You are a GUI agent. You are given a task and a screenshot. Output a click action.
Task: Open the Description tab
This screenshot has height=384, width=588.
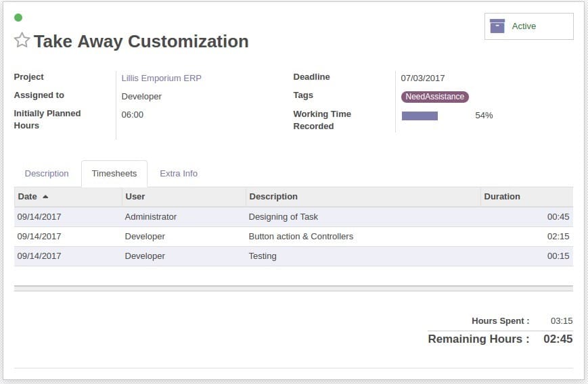47,174
